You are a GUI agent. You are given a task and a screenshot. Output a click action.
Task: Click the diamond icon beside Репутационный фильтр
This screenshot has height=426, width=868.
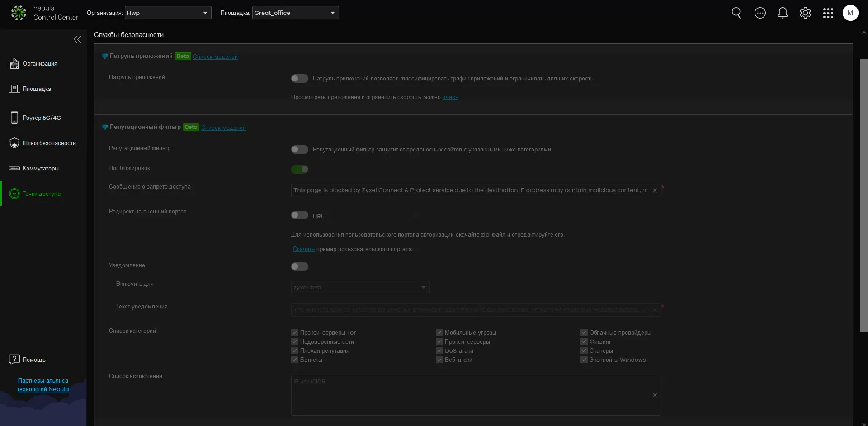point(105,127)
